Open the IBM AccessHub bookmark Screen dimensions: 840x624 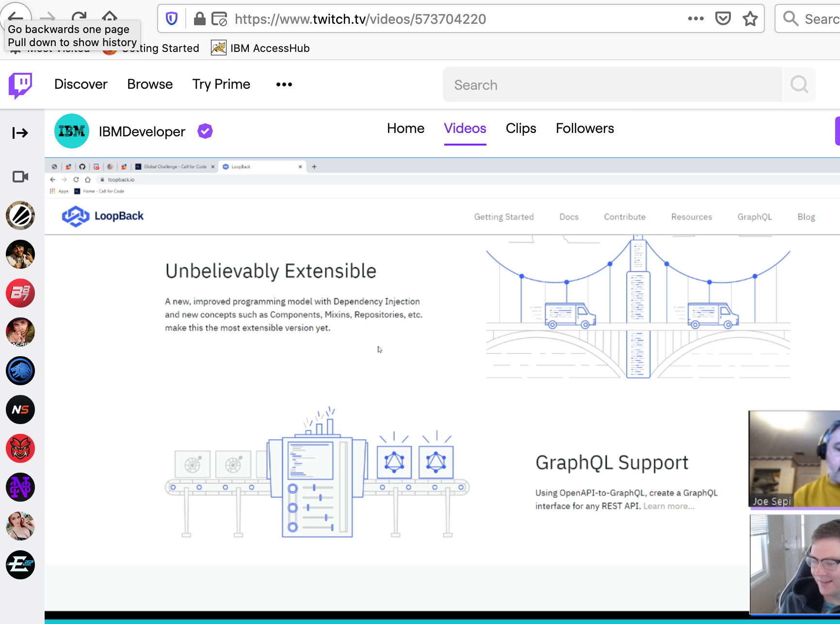(261, 48)
